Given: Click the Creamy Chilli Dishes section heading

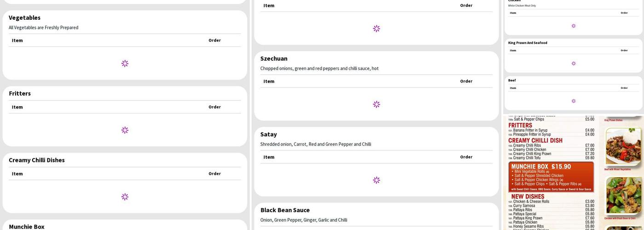Looking at the screenshot, I should coord(37,160).
